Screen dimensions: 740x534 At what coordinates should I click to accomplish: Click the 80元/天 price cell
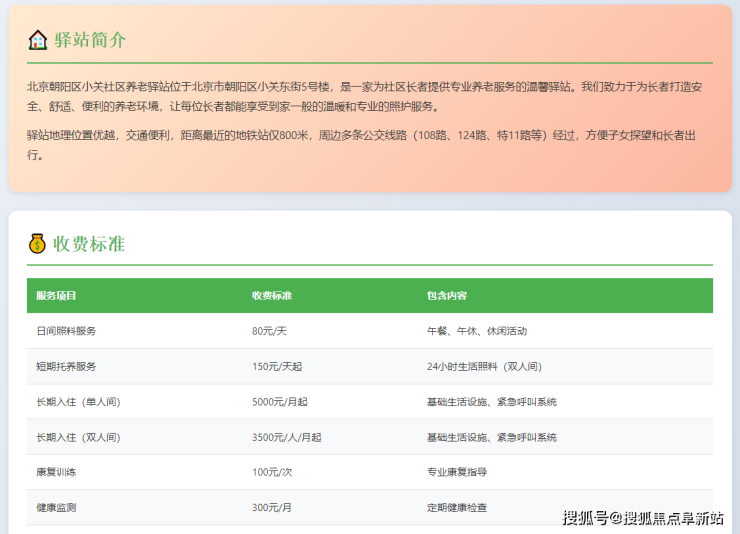coord(269,331)
